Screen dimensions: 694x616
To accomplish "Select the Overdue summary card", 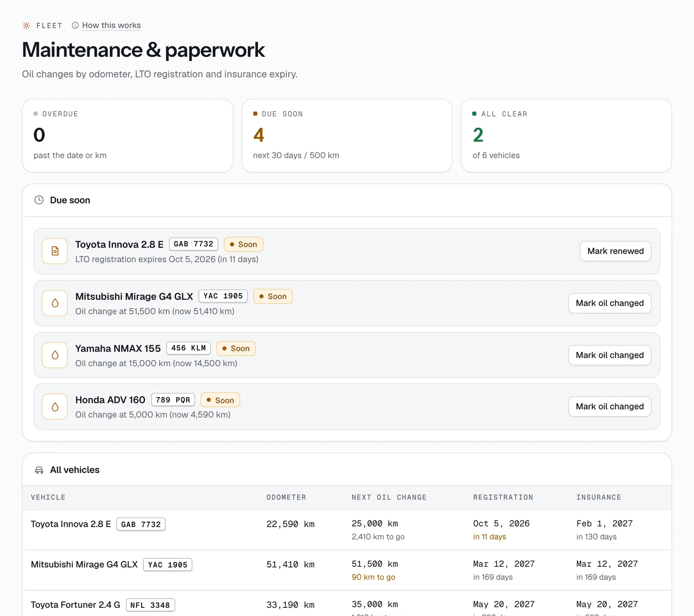I will pyautogui.click(x=128, y=135).
